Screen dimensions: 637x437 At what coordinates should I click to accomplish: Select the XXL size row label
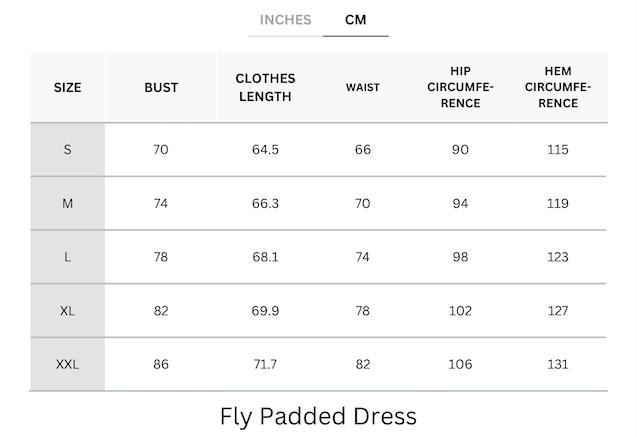coord(68,364)
